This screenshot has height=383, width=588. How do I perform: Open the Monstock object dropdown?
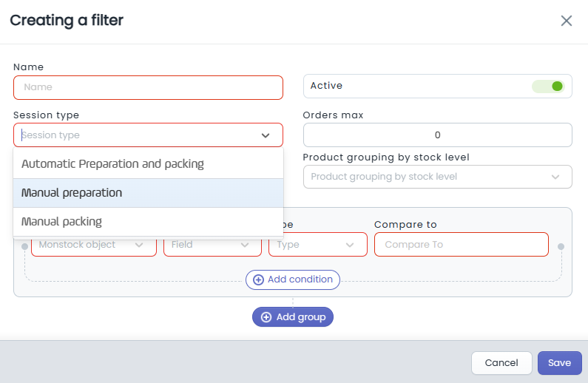pyautogui.click(x=93, y=245)
